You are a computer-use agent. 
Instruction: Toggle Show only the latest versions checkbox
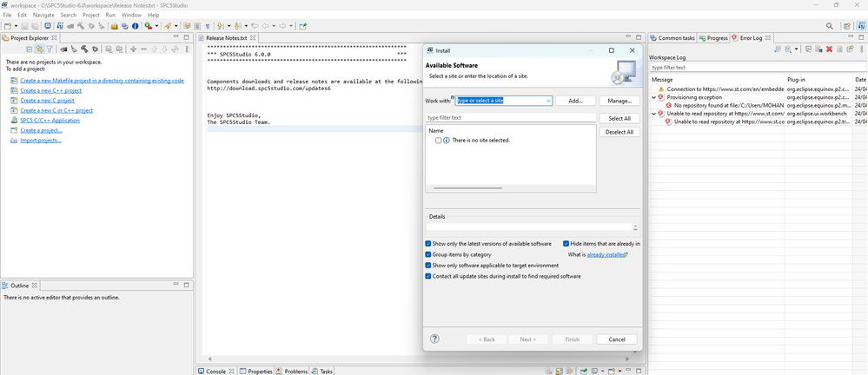coord(428,243)
